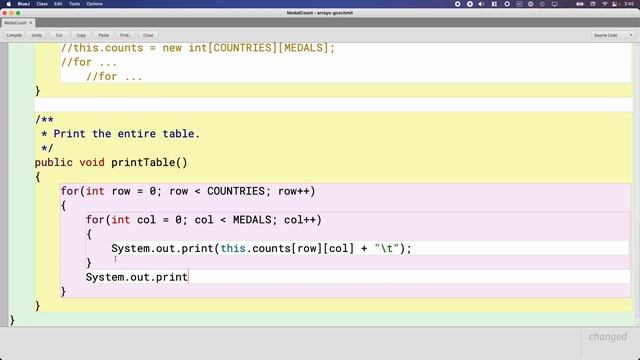Open the Options menu

tap(94, 4)
